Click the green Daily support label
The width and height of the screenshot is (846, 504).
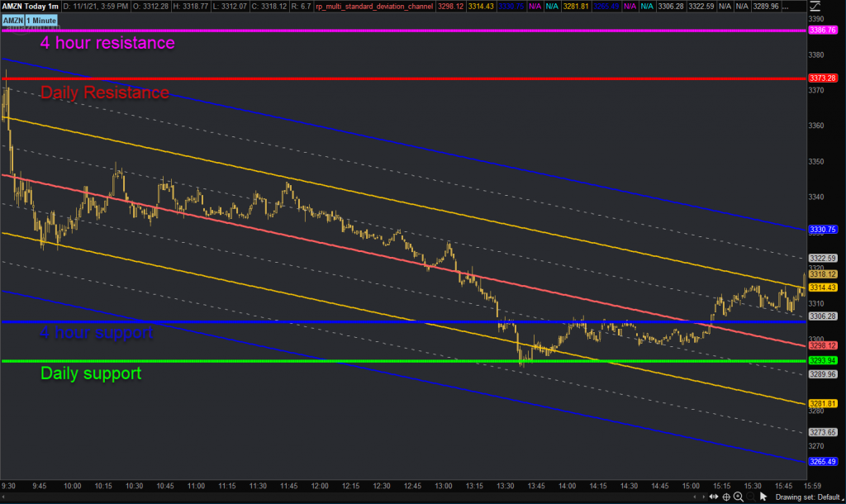click(x=91, y=373)
